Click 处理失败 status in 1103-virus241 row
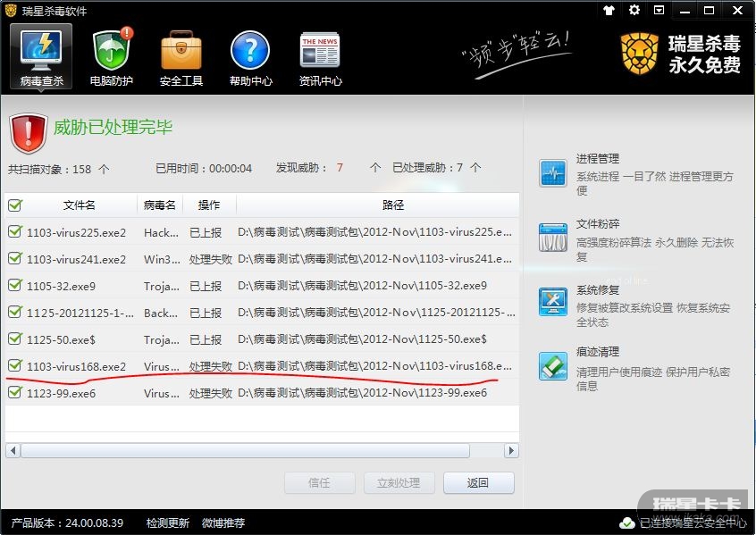The height and width of the screenshot is (535, 756). (x=211, y=259)
